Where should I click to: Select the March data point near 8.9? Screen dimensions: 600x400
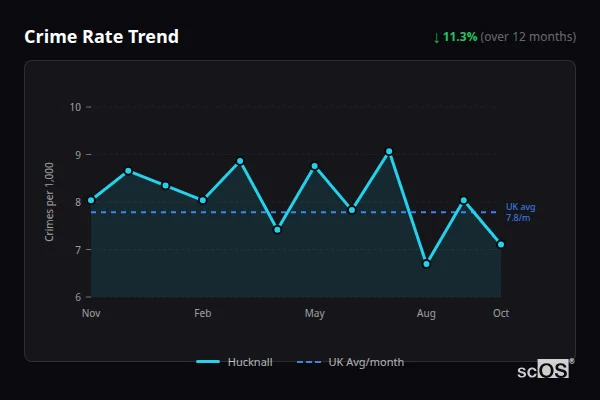240,161
